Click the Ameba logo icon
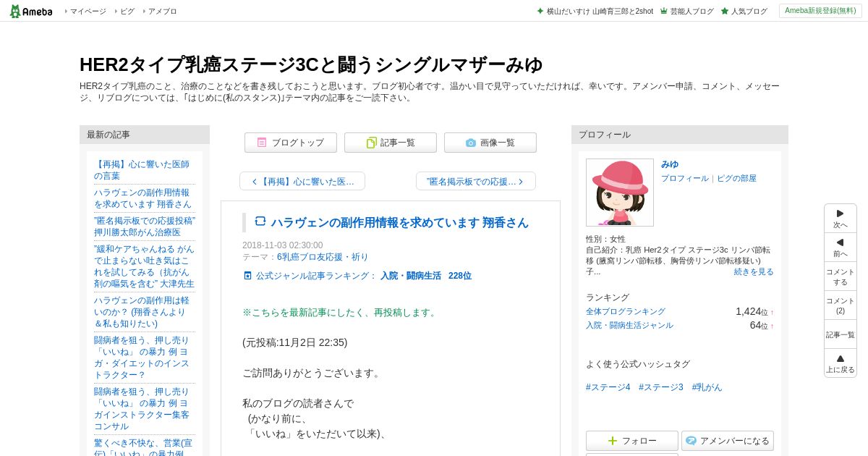Viewport: 868px width, 456px height. coord(30,11)
